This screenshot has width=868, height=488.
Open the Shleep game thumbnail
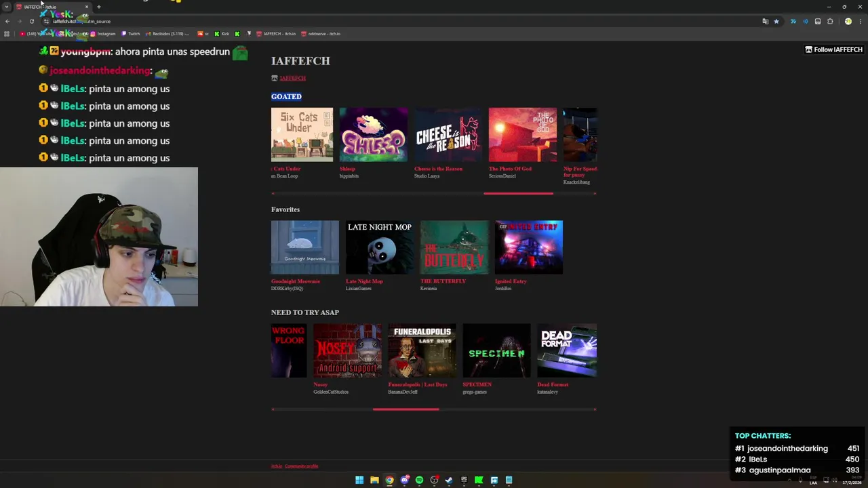pos(374,134)
